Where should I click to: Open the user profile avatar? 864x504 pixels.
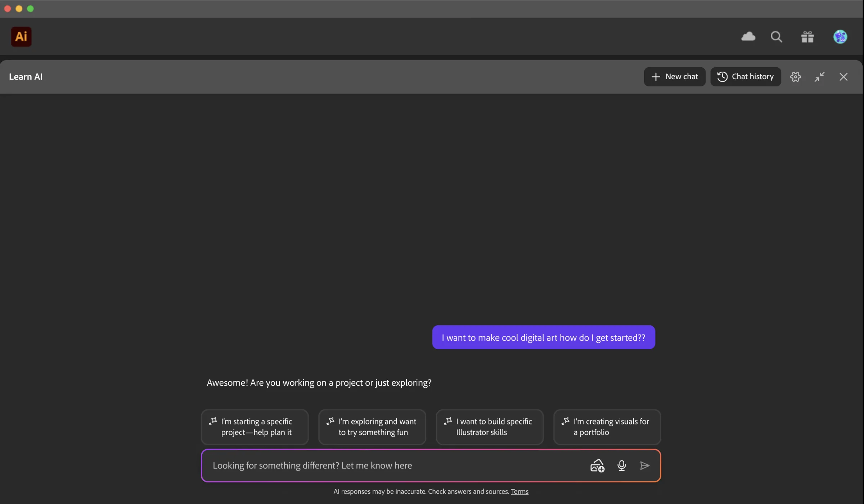pos(840,37)
